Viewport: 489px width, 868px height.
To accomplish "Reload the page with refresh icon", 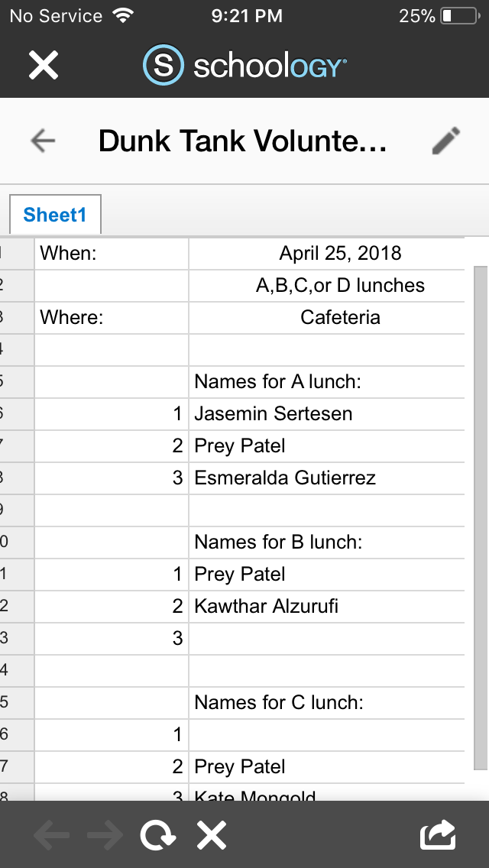I will tap(157, 835).
